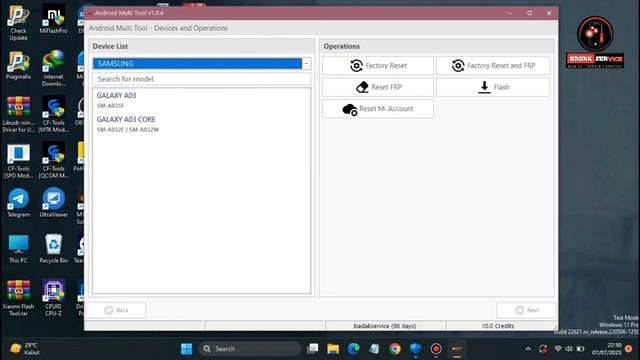Click the Back navigation button
The image size is (640, 360).
(x=116, y=310)
